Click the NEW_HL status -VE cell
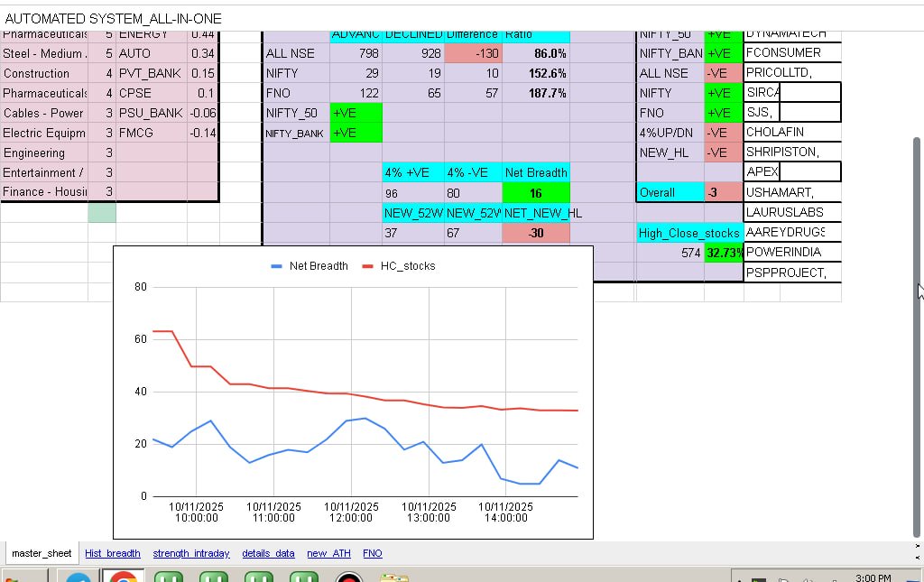 coord(724,152)
